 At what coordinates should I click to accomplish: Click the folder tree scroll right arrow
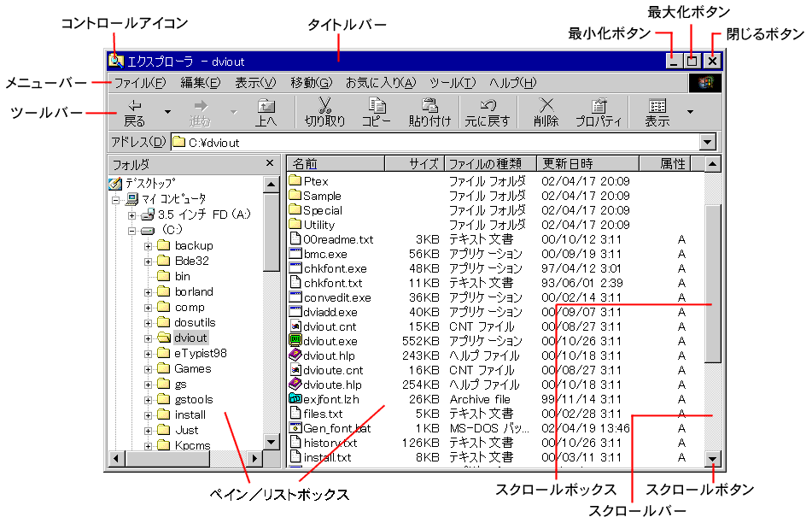[x=254, y=458]
